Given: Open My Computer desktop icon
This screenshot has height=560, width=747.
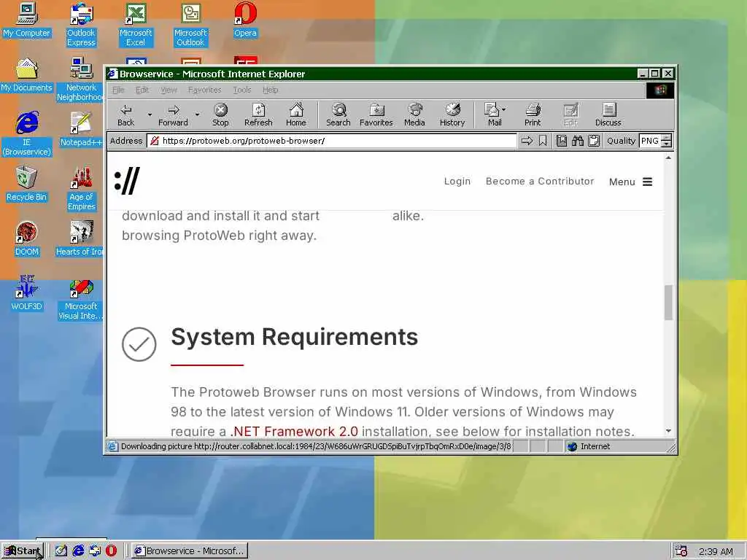Looking at the screenshot, I should click(26, 20).
